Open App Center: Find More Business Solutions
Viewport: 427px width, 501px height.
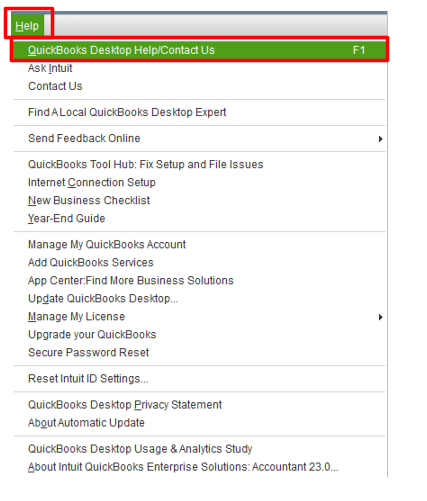coord(199,280)
